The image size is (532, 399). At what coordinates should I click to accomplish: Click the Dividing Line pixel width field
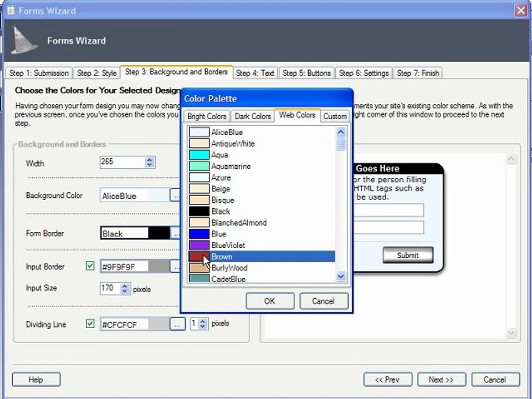(x=195, y=324)
